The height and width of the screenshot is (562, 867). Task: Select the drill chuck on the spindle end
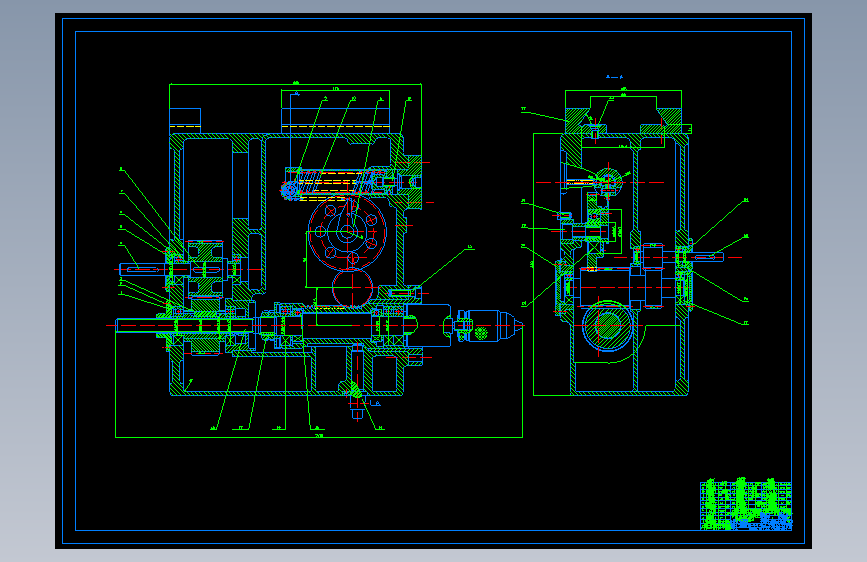click(489, 326)
